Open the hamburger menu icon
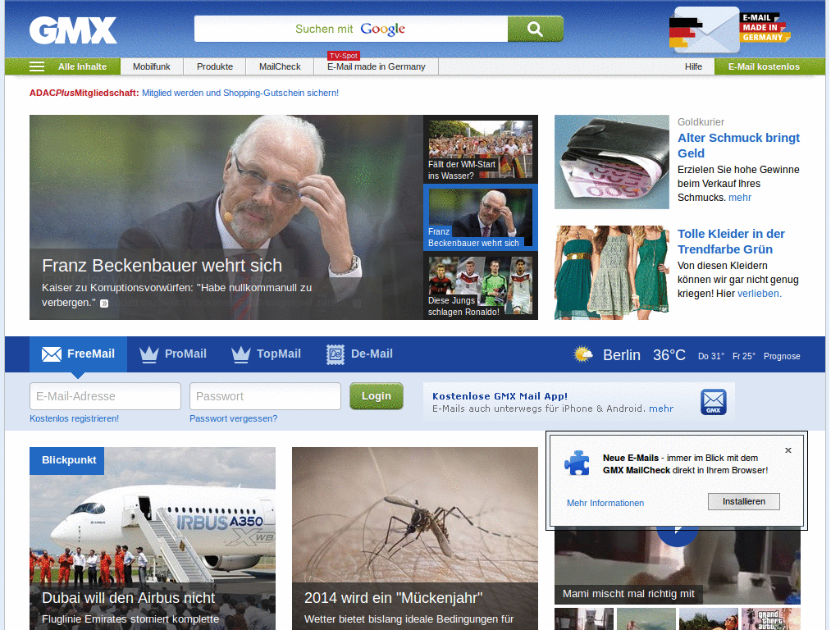Screen dimensions: 840x630 37,66
